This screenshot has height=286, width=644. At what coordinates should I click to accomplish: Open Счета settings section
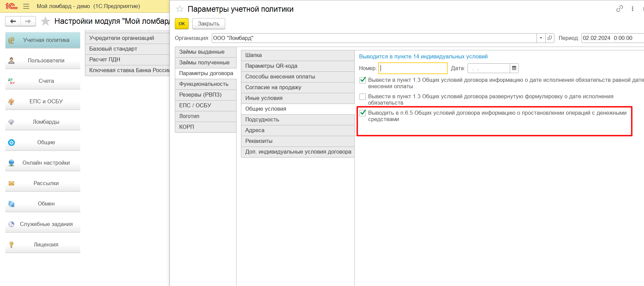coord(43,81)
